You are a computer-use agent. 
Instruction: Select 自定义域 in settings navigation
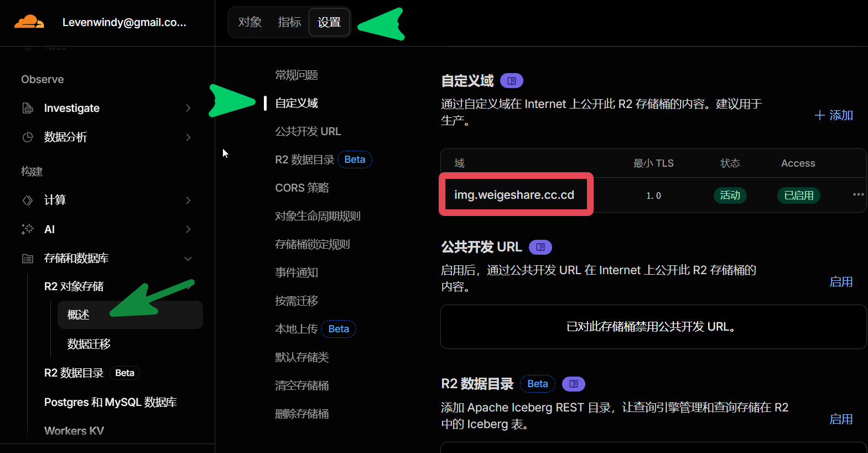coord(297,103)
